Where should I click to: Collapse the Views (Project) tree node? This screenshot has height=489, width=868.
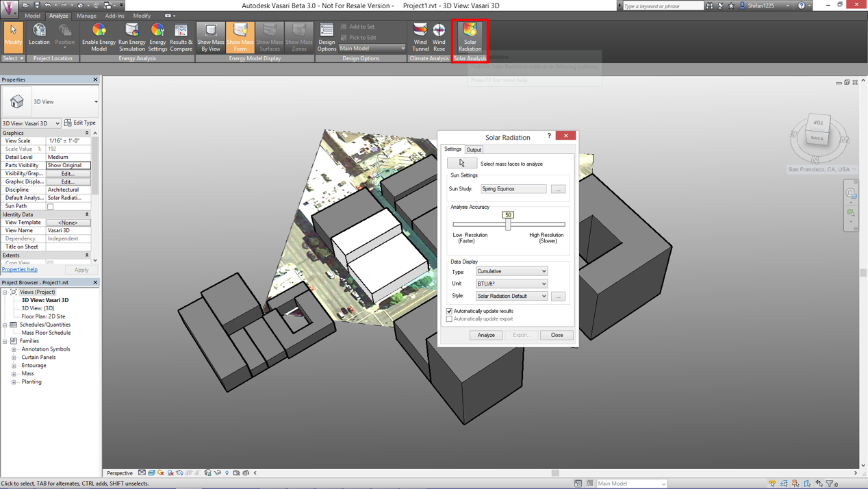click(x=5, y=292)
